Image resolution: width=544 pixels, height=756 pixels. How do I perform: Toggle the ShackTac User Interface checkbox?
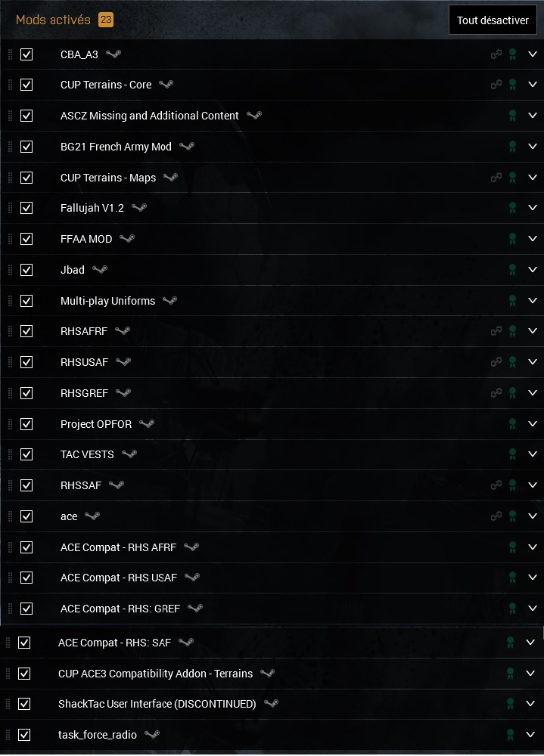(24, 704)
